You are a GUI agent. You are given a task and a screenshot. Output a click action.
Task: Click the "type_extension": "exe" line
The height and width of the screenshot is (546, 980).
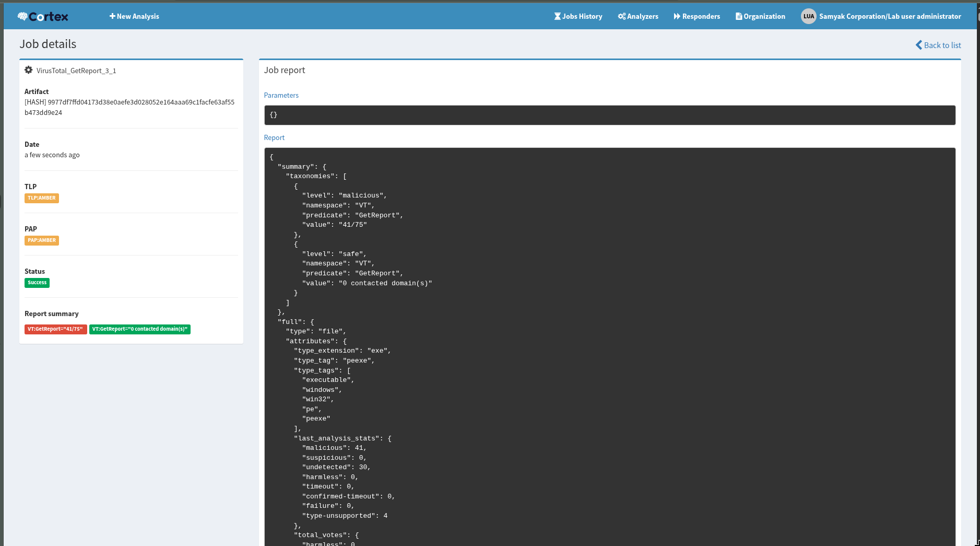click(343, 351)
